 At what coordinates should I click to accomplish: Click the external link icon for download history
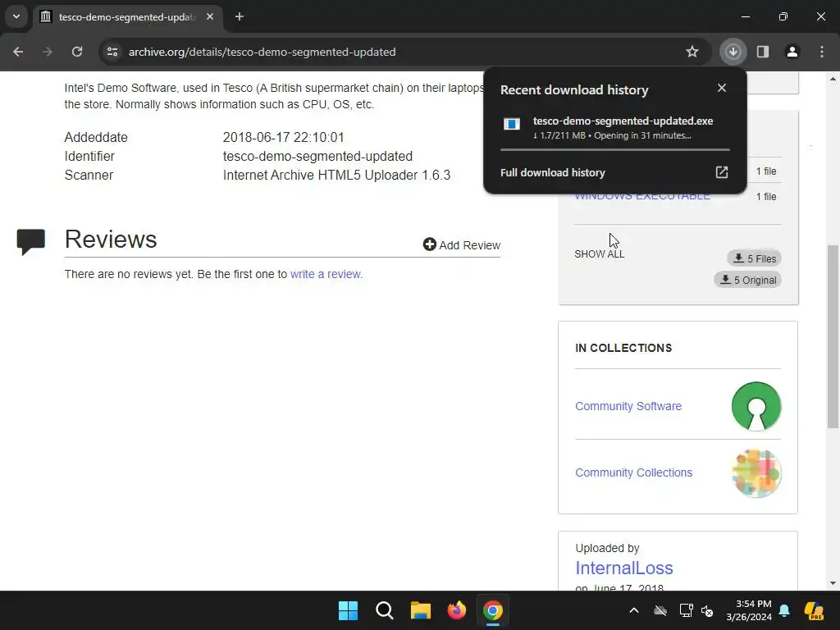tap(722, 172)
